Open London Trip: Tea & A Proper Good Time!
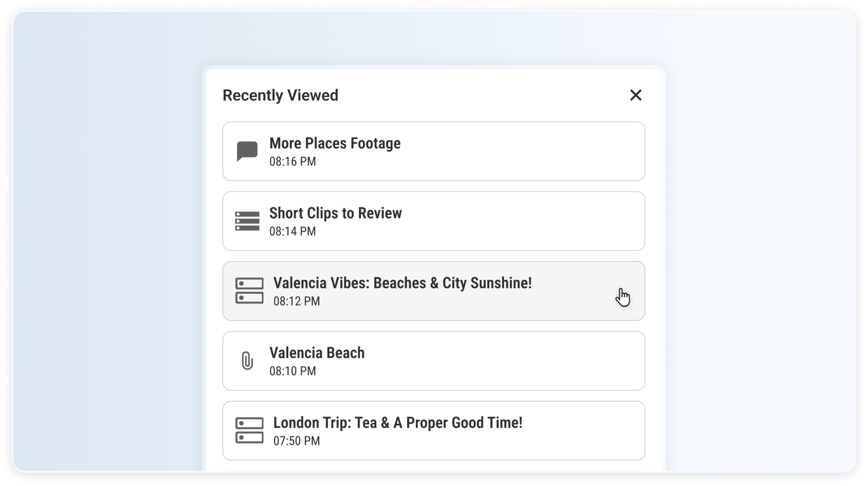This screenshot has height=486, width=868. coord(397,423)
